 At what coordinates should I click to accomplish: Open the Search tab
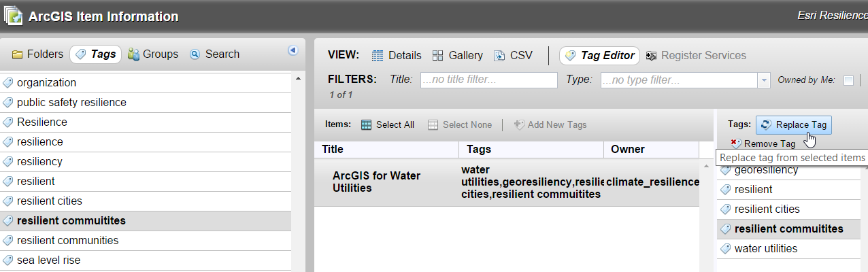coord(215,54)
